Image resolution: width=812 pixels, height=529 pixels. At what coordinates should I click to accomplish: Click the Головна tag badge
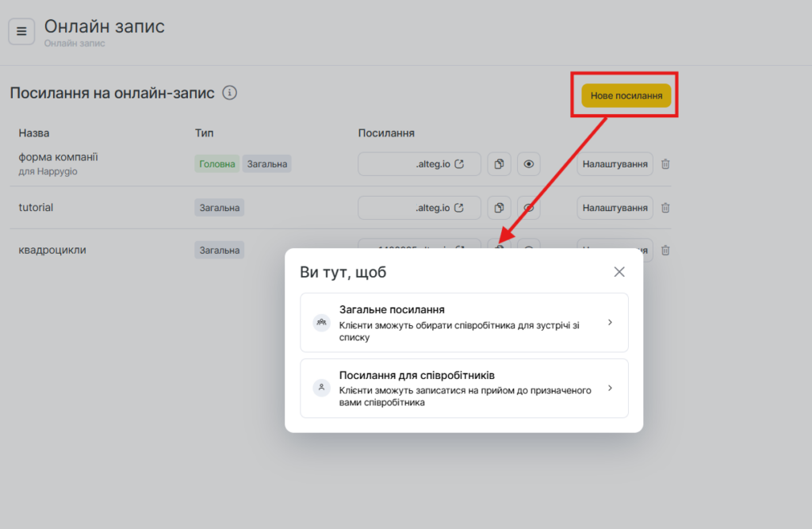tap(216, 164)
